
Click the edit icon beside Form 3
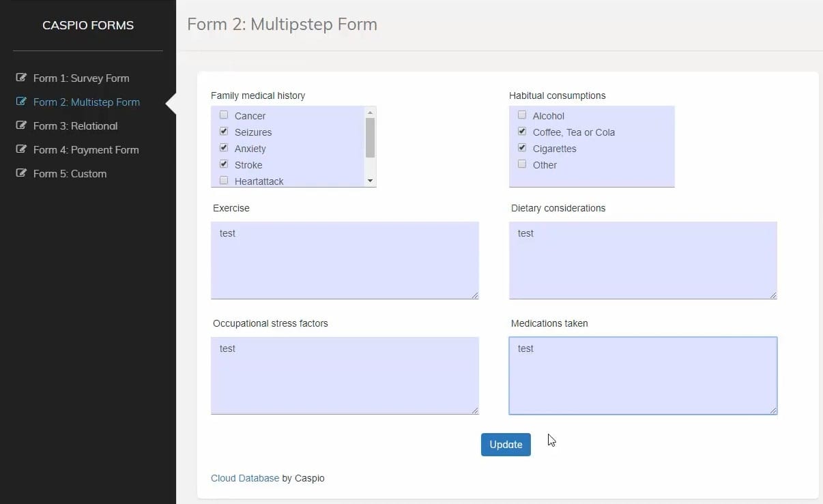click(21, 125)
